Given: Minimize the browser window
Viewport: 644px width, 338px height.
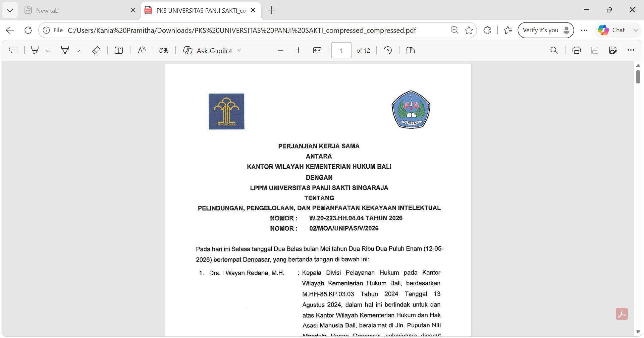Looking at the screenshot, I should 586,10.
